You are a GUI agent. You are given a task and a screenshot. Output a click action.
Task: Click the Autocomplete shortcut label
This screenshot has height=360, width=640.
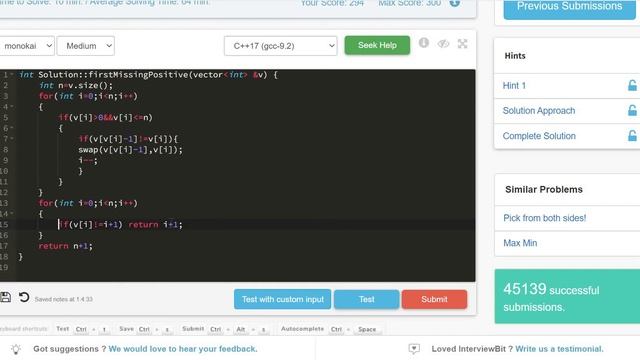click(x=302, y=329)
